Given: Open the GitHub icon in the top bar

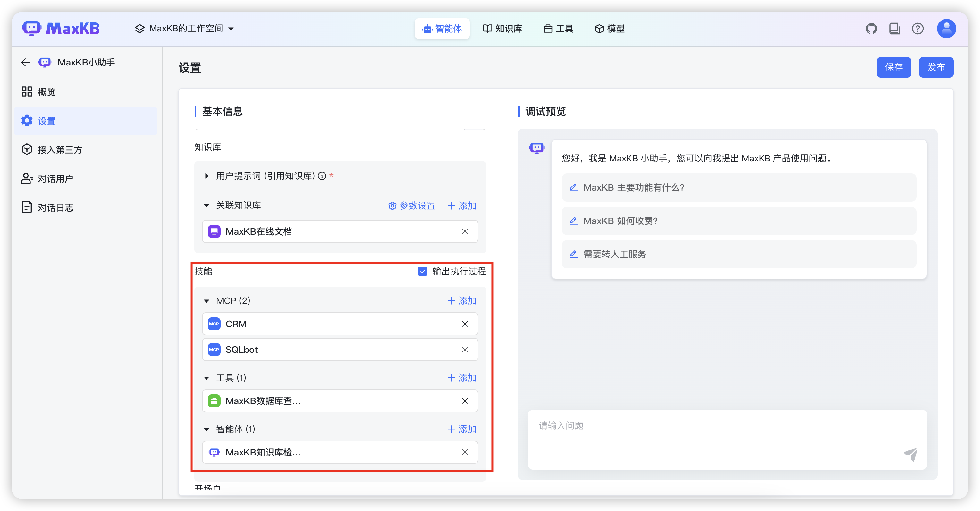Looking at the screenshot, I should tap(872, 28).
